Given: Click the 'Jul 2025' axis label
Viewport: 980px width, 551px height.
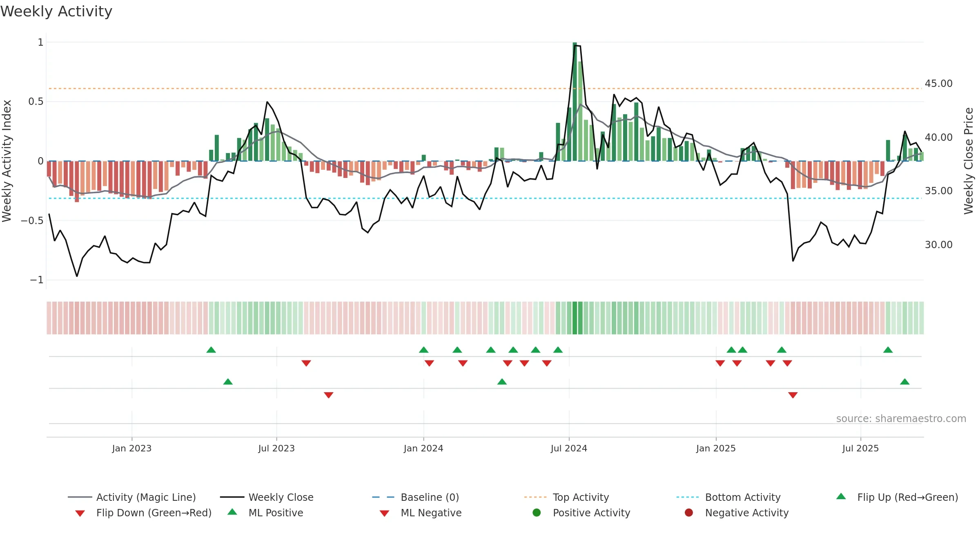Looking at the screenshot, I should [860, 449].
